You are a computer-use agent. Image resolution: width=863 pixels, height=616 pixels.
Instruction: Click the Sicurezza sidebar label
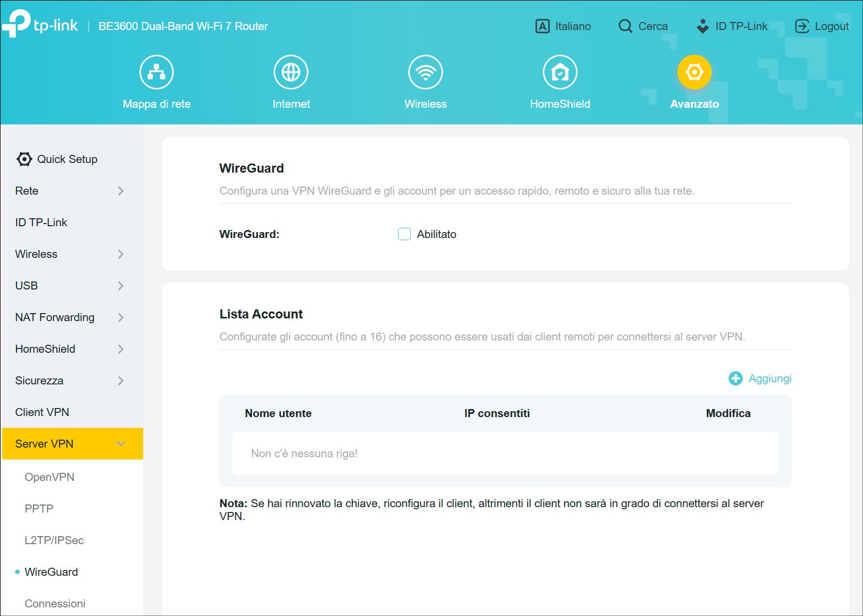[x=39, y=381]
